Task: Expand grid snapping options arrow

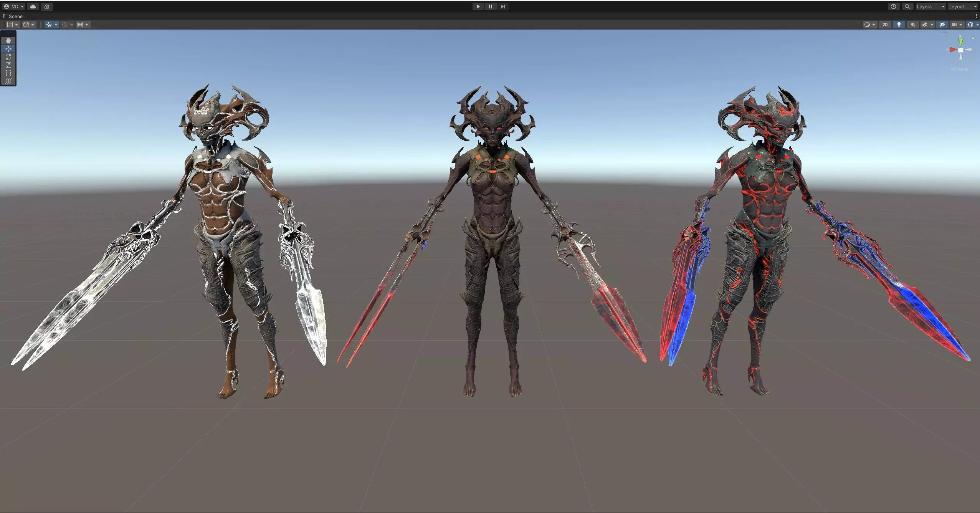Action: click(x=72, y=25)
